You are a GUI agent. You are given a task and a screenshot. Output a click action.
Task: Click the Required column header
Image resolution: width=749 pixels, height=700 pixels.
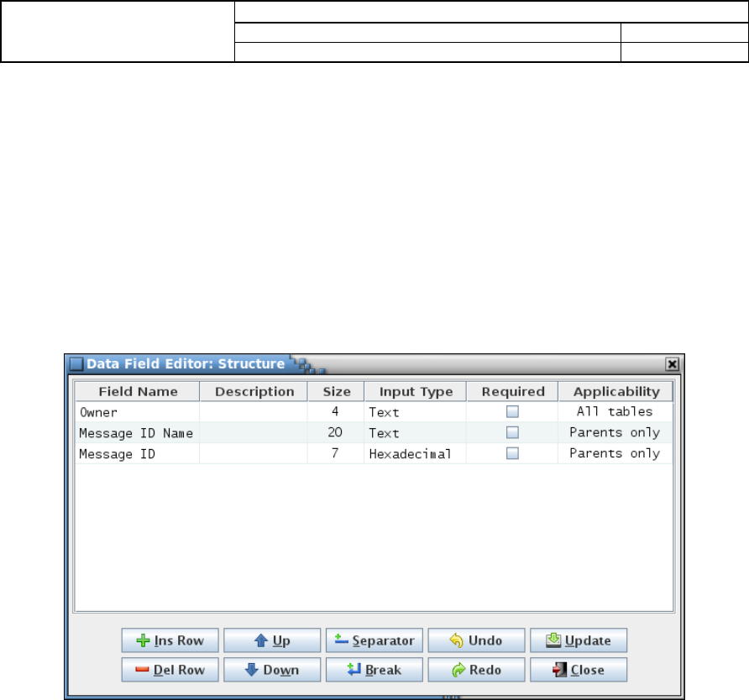click(x=512, y=391)
